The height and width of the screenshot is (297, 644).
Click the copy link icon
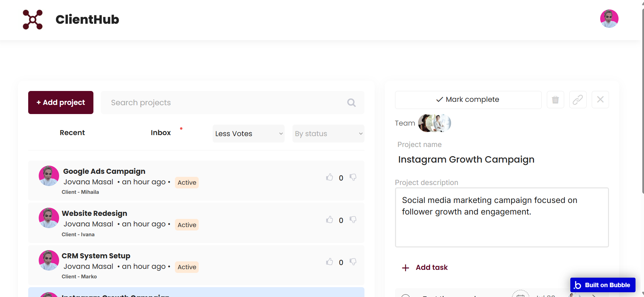point(578,99)
